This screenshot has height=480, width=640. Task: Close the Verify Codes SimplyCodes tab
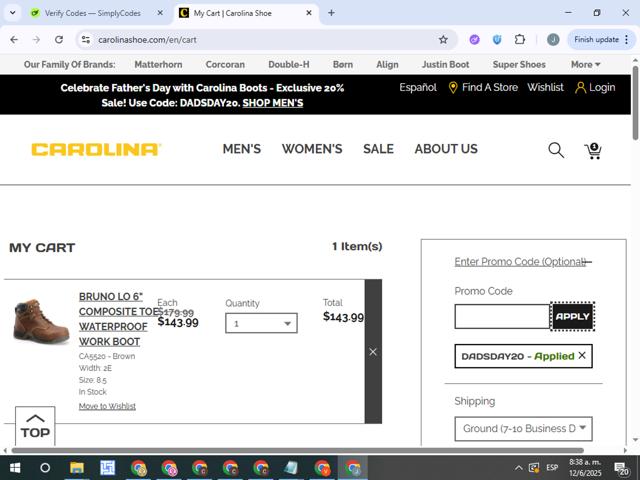pyautogui.click(x=160, y=13)
